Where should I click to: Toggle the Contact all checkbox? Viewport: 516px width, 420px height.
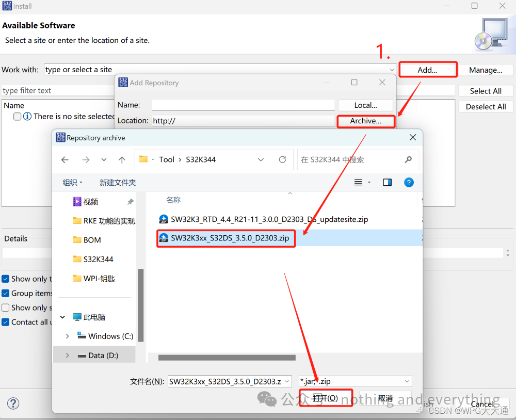(x=6, y=322)
